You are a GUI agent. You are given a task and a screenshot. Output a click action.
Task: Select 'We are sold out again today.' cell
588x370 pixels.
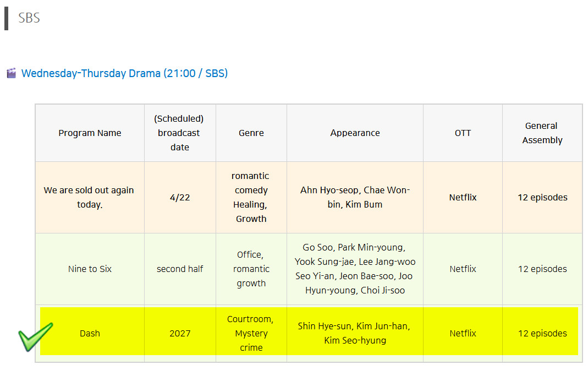coord(90,197)
